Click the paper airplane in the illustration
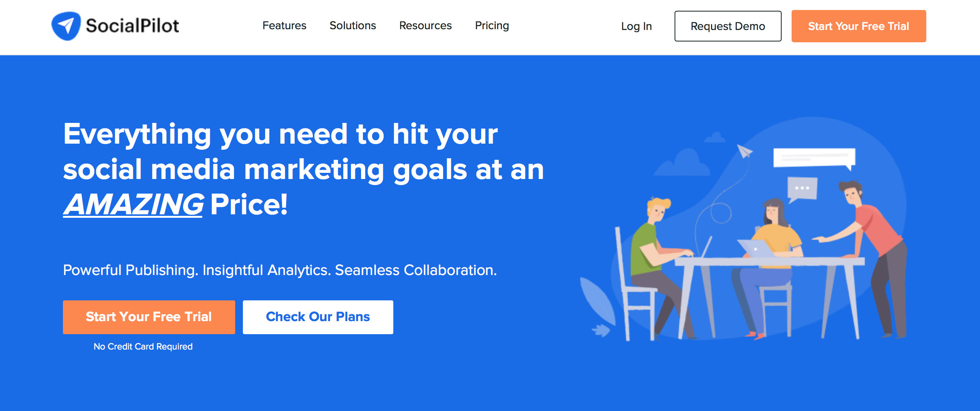The image size is (980, 411). click(744, 151)
